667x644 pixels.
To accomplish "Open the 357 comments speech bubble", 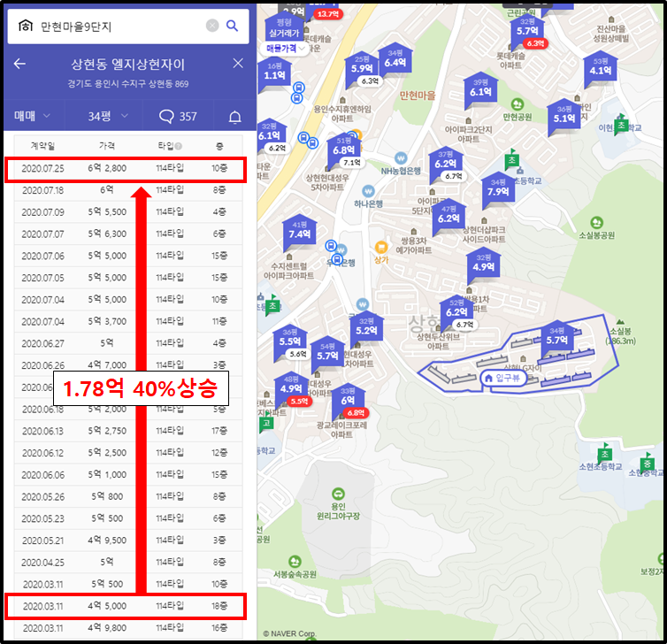I will click(x=178, y=116).
